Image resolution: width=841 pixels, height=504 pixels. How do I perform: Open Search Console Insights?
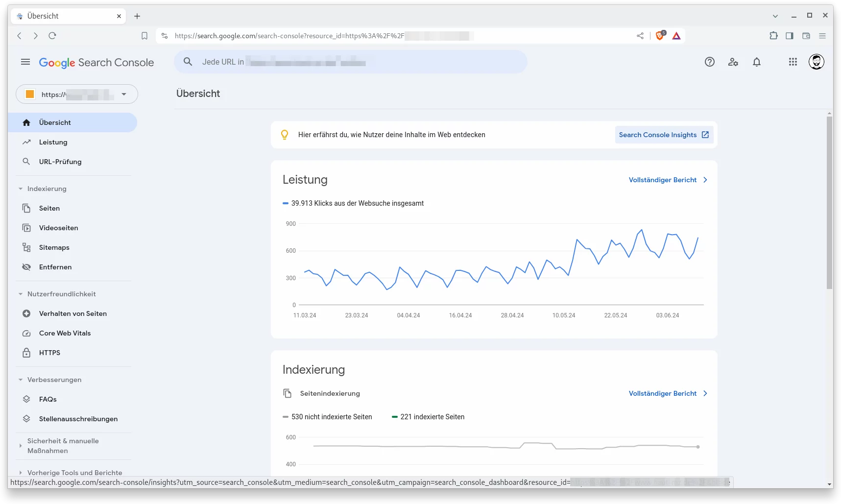(x=664, y=135)
